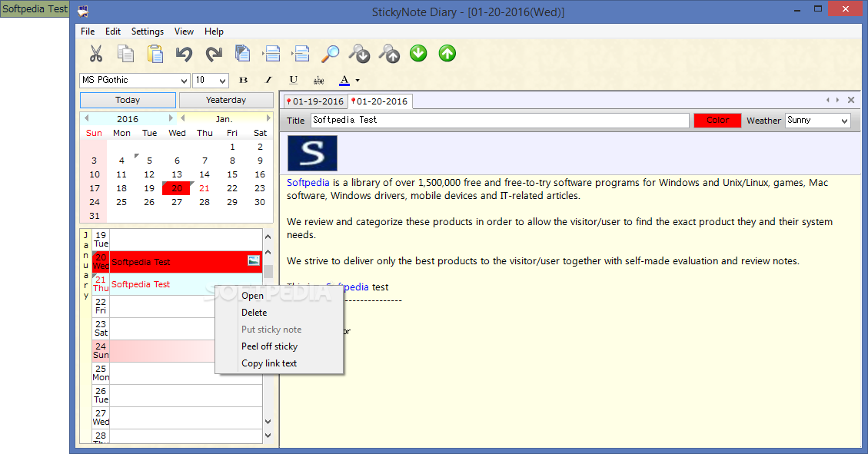Click the image icon in the 20 Wed entry

point(254,261)
